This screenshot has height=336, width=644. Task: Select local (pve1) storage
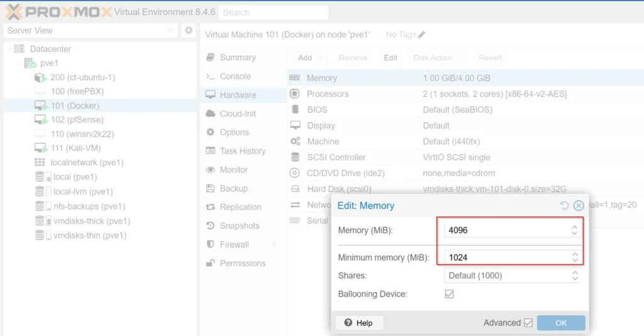[75, 177]
